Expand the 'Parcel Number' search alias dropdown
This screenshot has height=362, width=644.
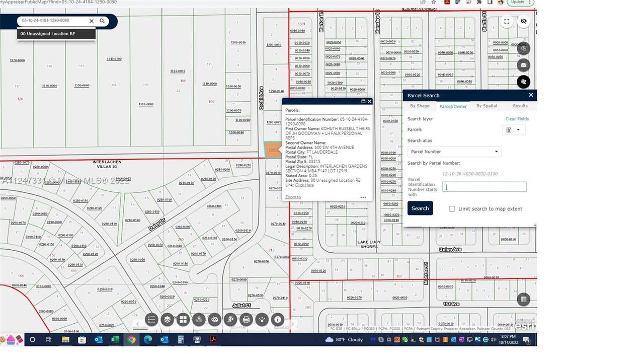(454, 152)
